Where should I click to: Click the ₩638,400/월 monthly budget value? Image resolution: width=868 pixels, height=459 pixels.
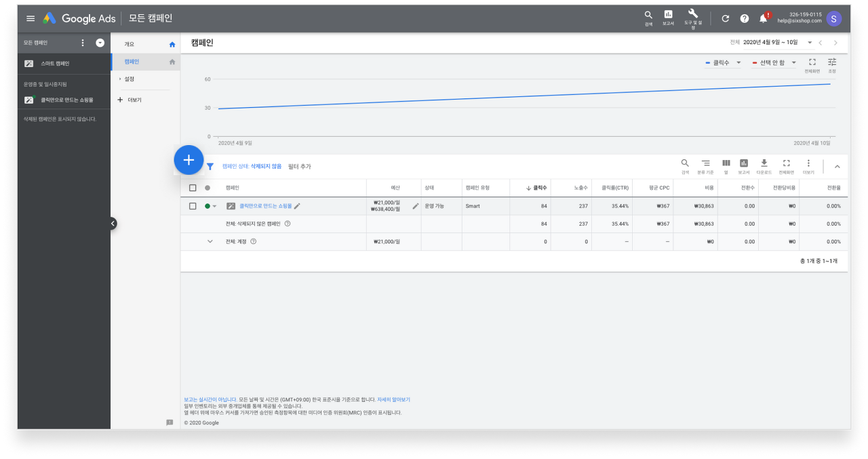click(387, 209)
